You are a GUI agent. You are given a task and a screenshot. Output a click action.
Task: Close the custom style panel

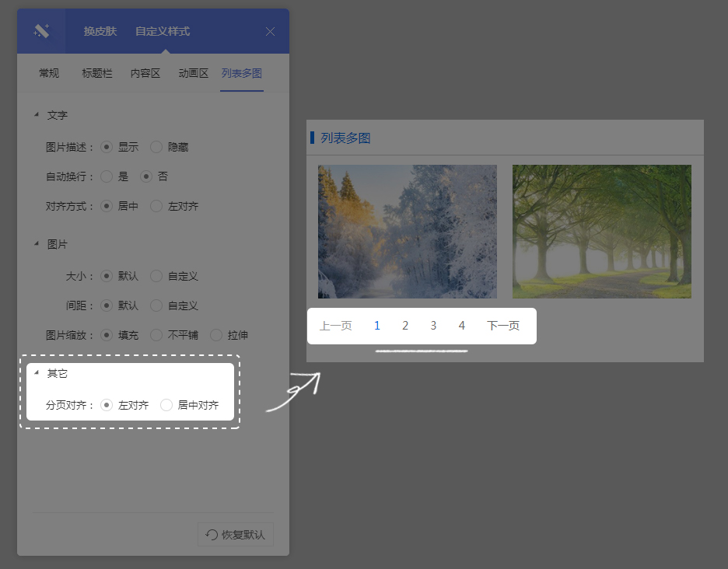coord(270,31)
